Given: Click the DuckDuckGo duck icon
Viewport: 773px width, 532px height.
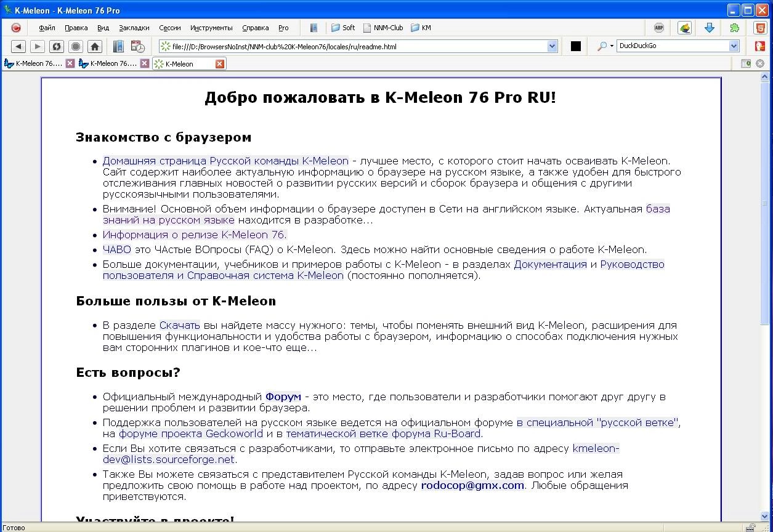Looking at the screenshot, I should click(x=760, y=46).
